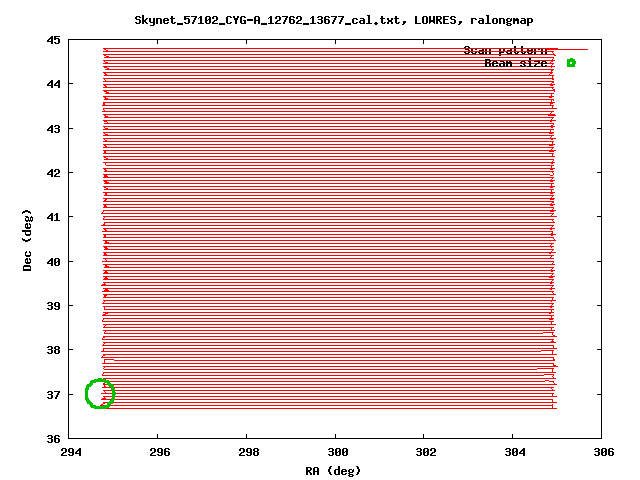The height and width of the screenshot is (480, 640).
Task: Click the x-axis tick label 294
Action: click(71, 452)
